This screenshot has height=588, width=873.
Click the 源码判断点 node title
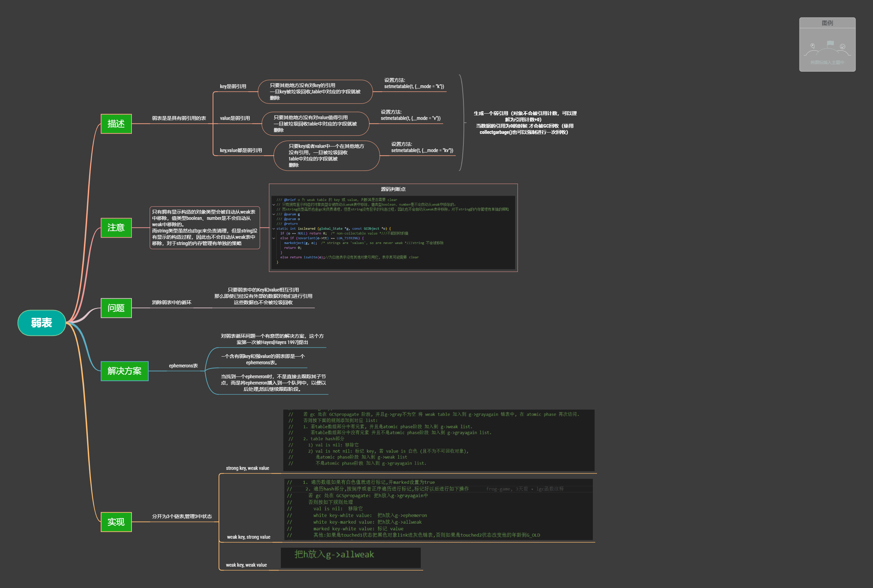[393, 189]
